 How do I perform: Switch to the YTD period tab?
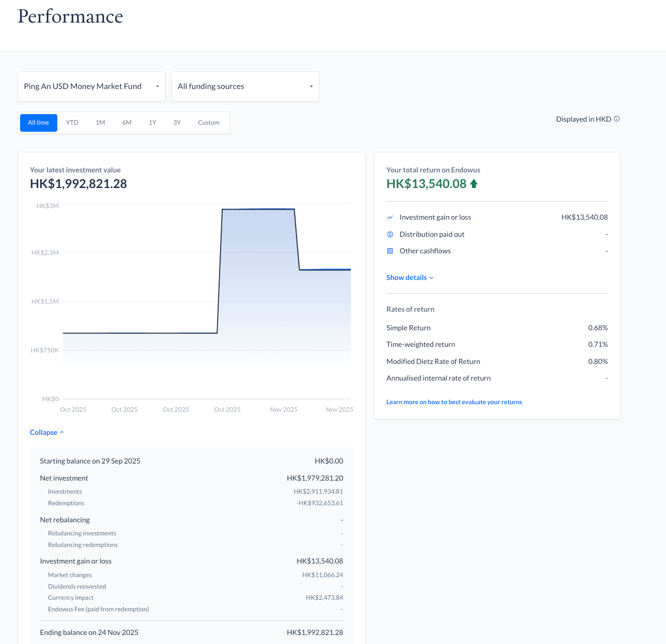72,123
